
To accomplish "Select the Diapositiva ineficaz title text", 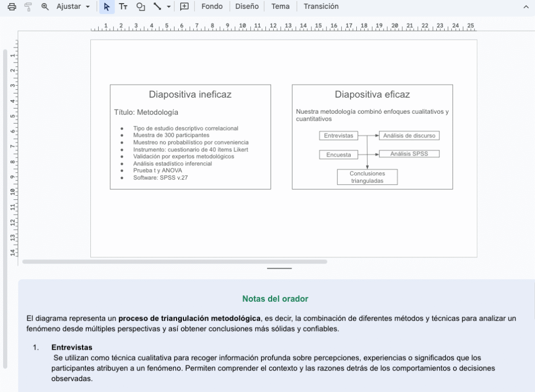I will coord(190,94).
